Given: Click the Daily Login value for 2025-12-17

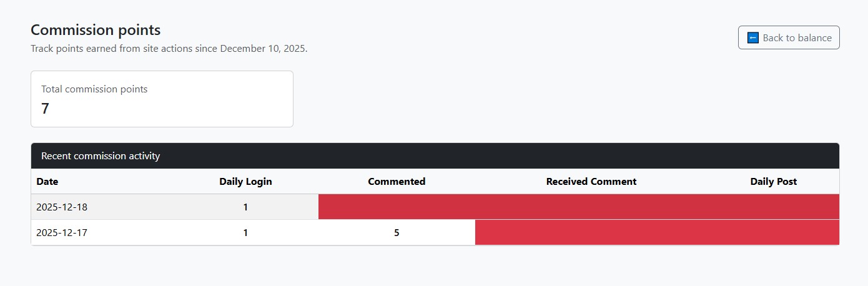Looking at the screenshot, I should click(x=245, y=233).
